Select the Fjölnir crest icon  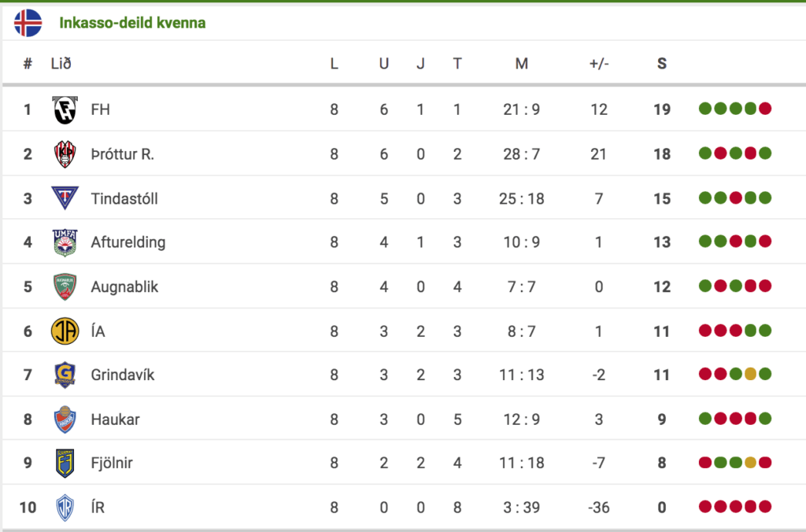tap(65, 463)
